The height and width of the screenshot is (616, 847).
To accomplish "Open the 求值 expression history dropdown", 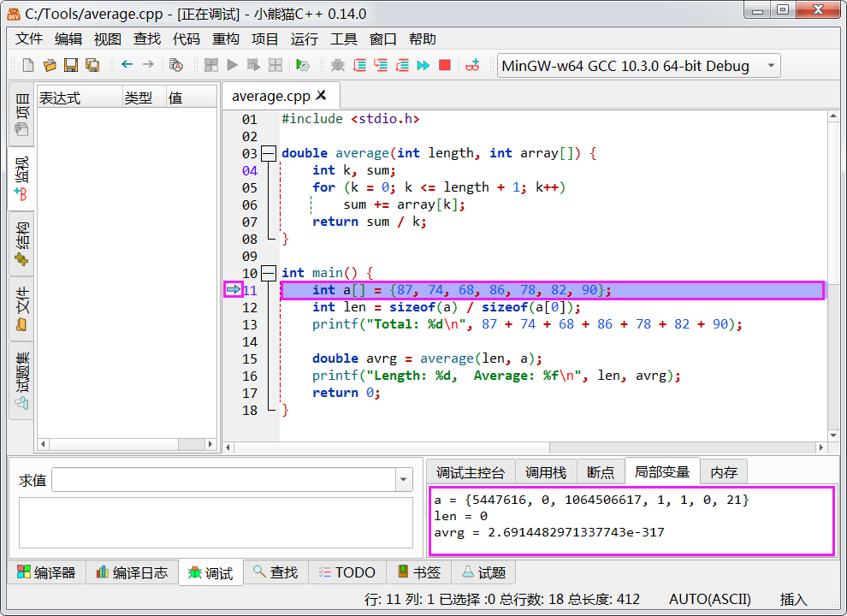I will click(x=404, y=480).
